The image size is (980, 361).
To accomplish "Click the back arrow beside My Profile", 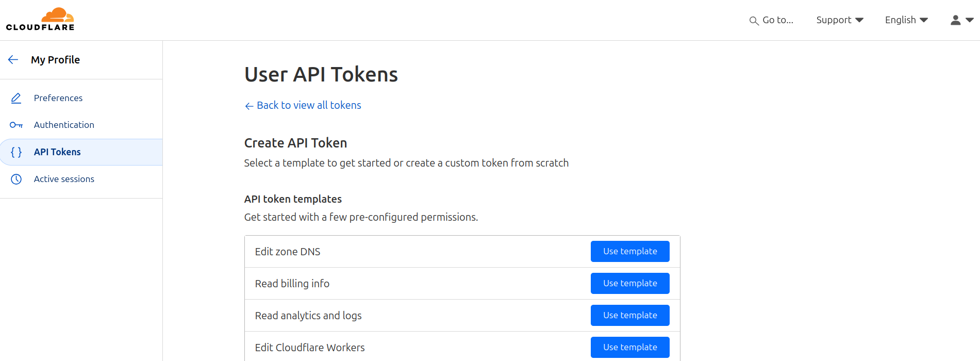I will (13, 60).
